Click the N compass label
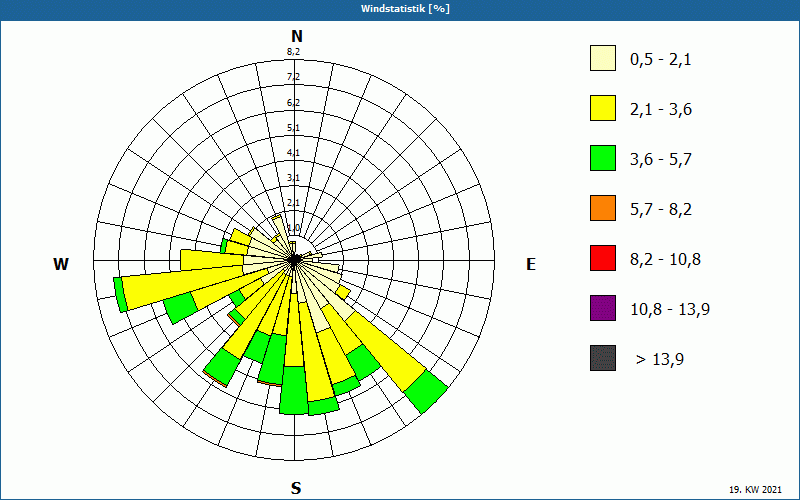Screen dimensions: 800x500 (297, 36)
